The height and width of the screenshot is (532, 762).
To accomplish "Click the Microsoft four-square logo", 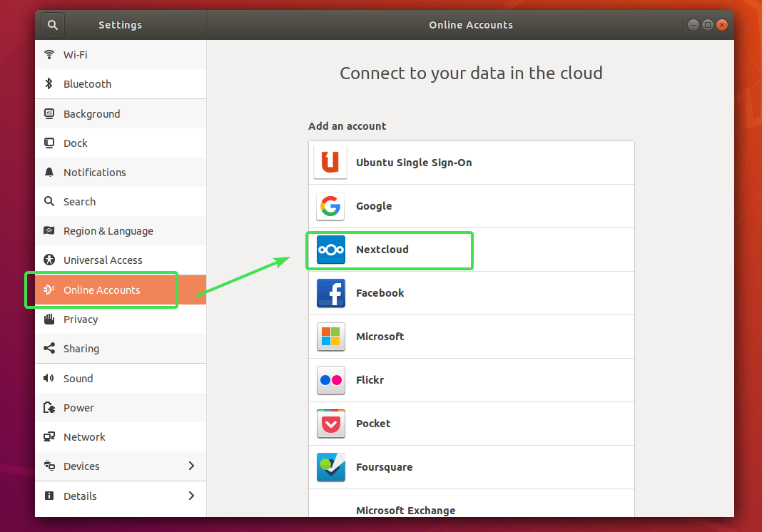I will pos(331,337).
